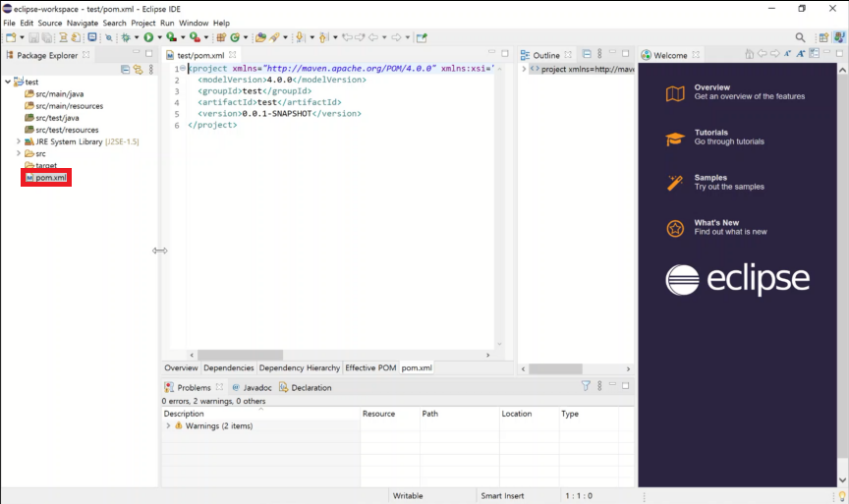Click the External Tools run icon

point(195,37)
